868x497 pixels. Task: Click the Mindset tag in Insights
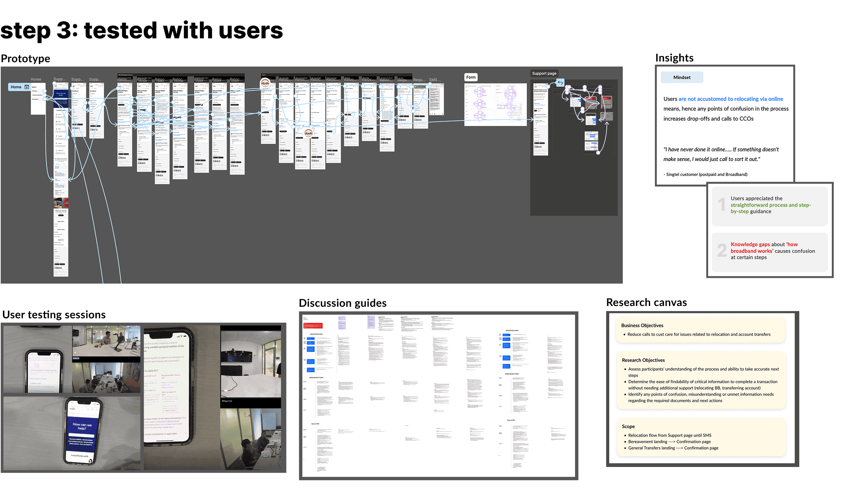pos(682,77)
